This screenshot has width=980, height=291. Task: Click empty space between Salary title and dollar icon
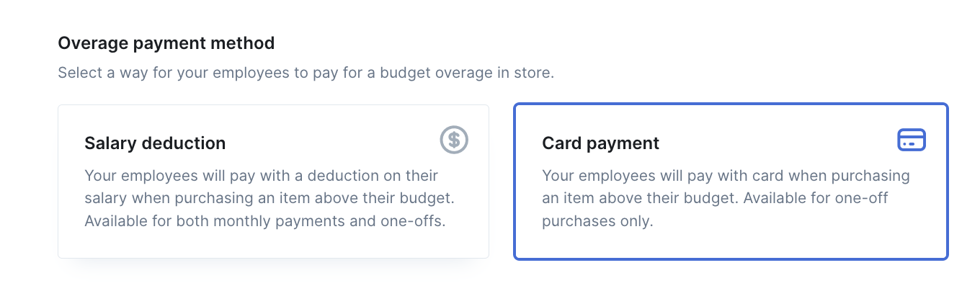[x=331, y=143]
